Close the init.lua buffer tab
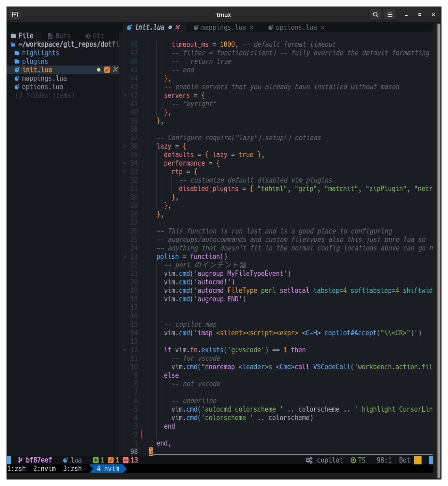Viewport: 448px width, 486px height. pos(178,27)
